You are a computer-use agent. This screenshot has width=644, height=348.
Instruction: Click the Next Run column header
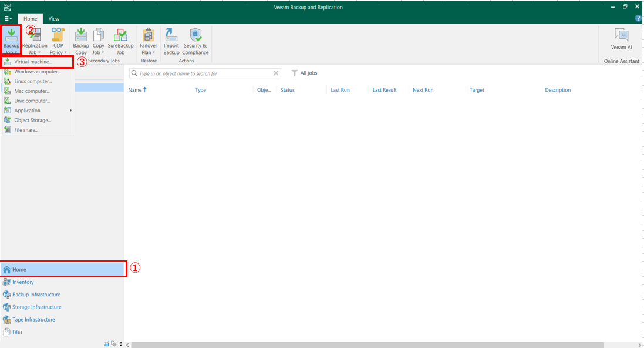point(423,90)
